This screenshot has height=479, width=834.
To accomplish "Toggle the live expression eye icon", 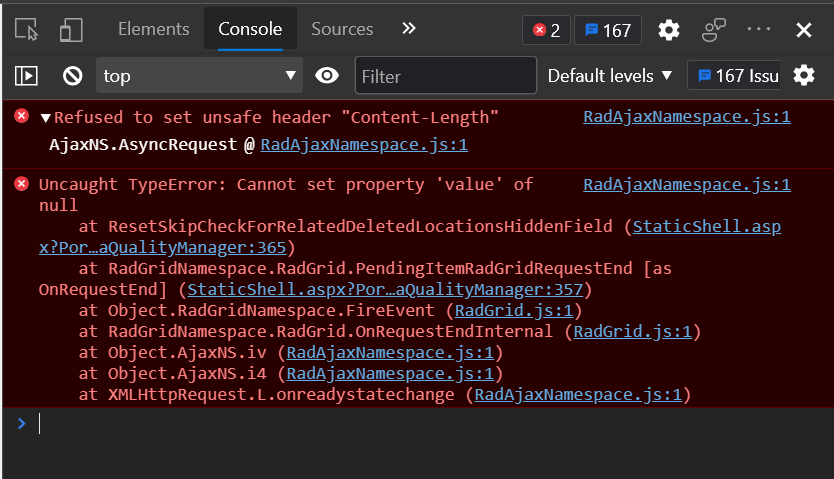I will coord(326,75).
